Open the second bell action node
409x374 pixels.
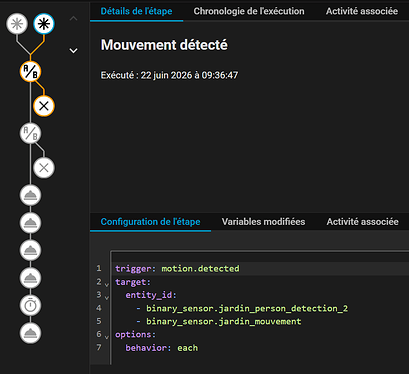[30, 223]
